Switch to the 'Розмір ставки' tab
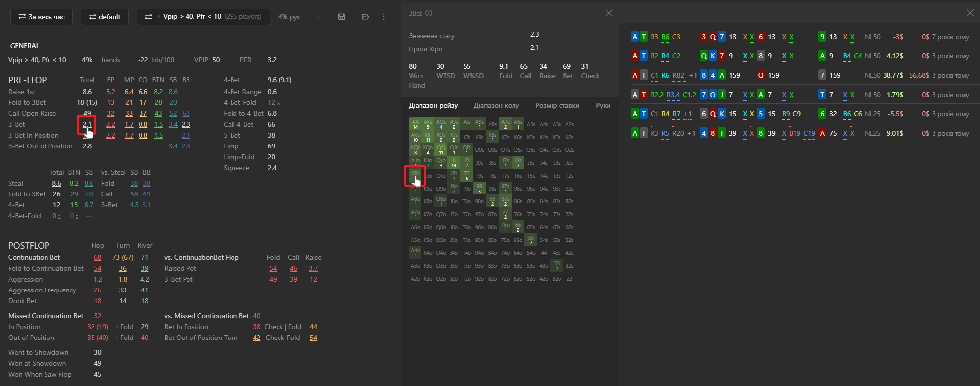 pyautogui.click(x=557, y=105)
